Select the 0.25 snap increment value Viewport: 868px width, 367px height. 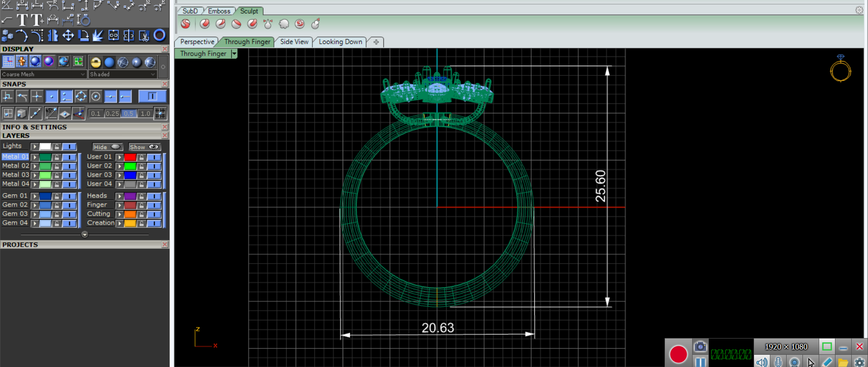[x=112, y=114]
